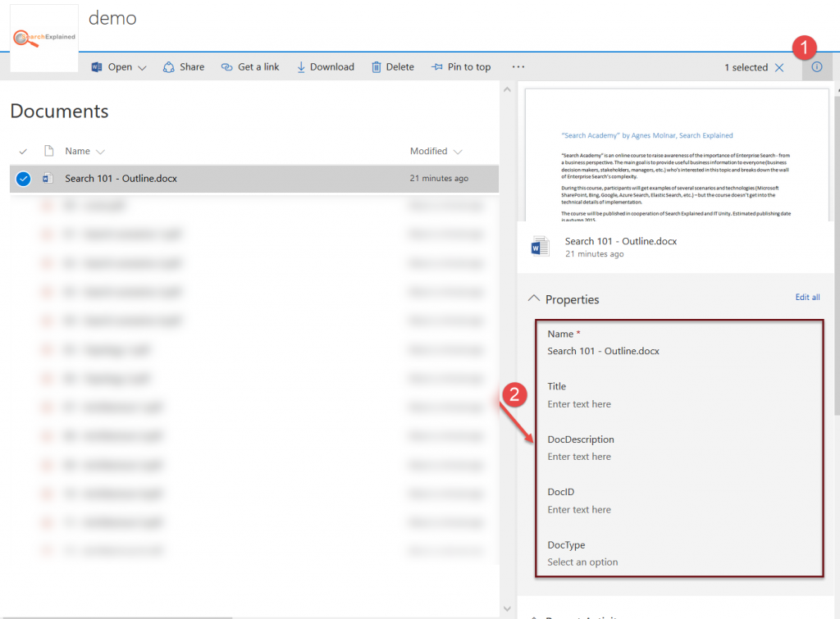Image resolution: width=840 pixels, height=619 pixels.
Task: Click the document preview thumbnail
Action: pyautogui.click(x=677, y=155)
